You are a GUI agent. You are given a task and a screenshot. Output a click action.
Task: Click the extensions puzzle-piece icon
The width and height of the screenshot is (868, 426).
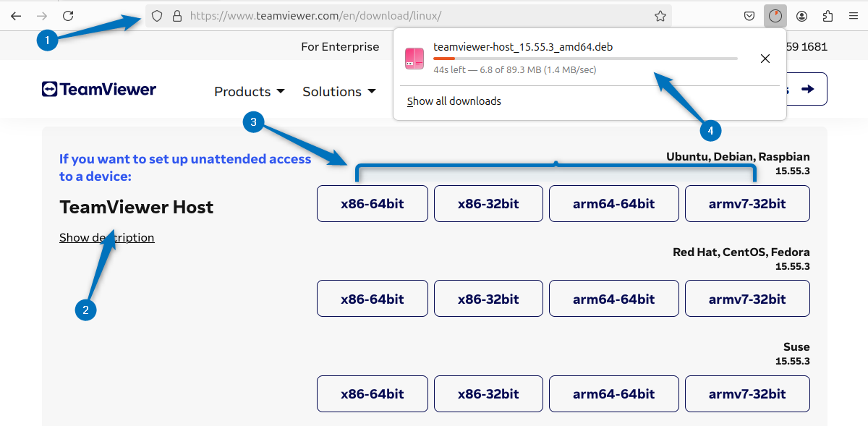pyautogui.click(x=827, y=15)
